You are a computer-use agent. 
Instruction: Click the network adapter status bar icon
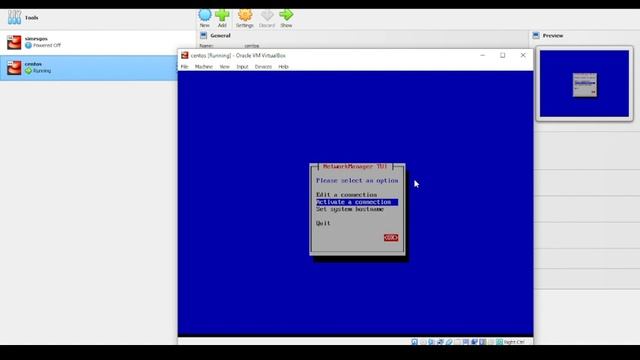coord(440,342)
